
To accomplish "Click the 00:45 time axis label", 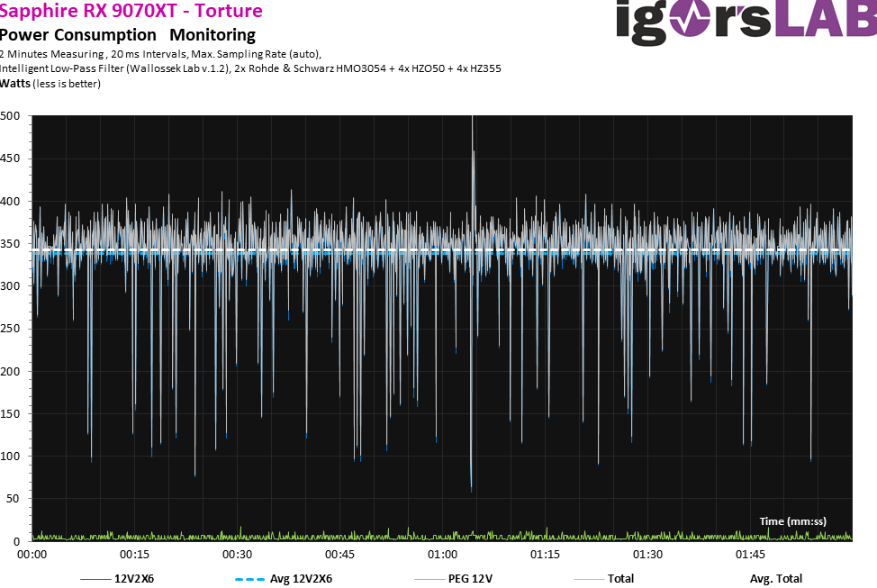I will 340,555.
